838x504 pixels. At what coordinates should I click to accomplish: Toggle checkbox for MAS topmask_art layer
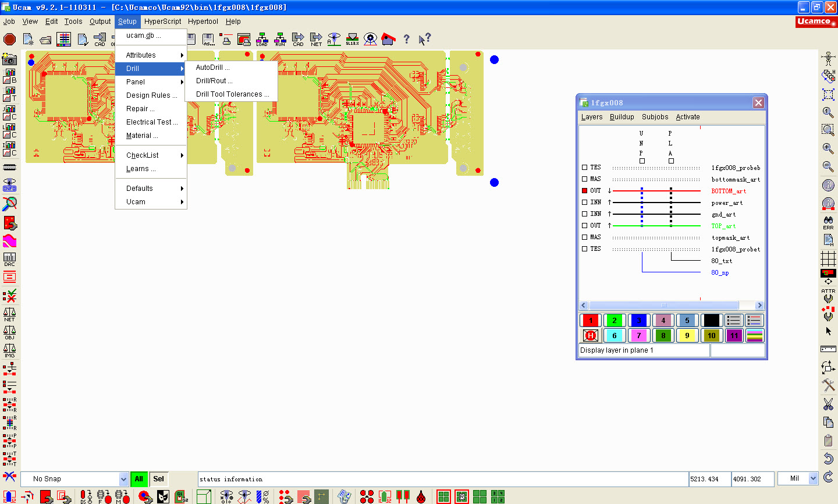point(585,237)
